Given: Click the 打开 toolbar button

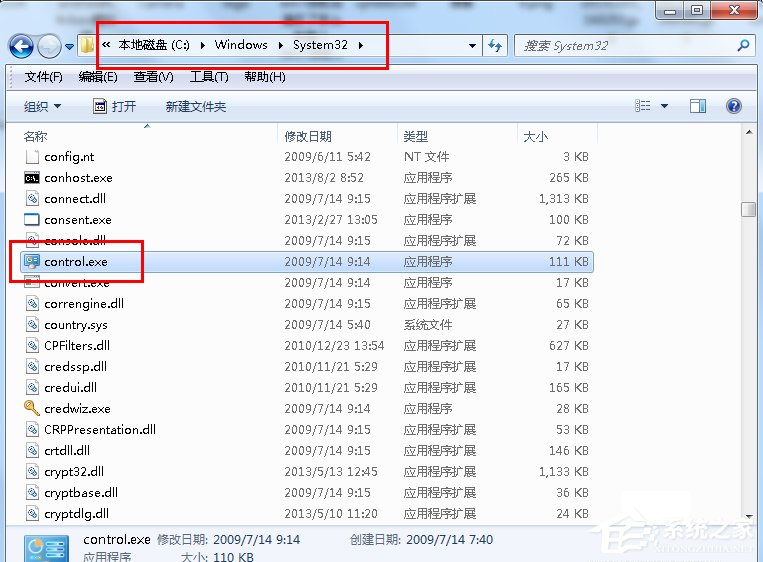Looking at the screenshot, I should point(114,106).
